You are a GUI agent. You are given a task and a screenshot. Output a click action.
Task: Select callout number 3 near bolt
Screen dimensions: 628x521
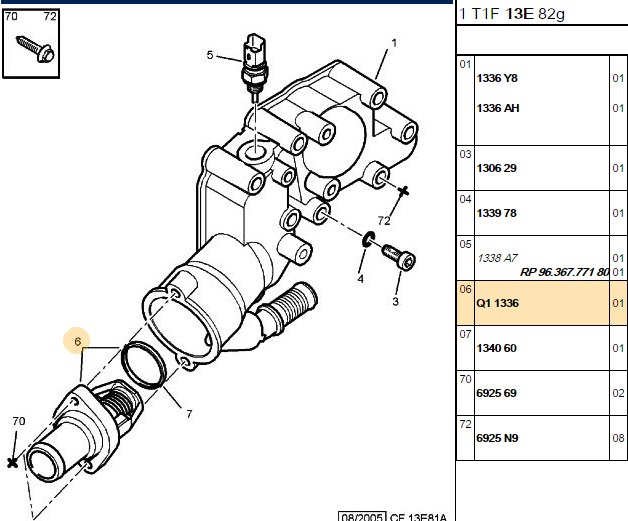(395, 301)
